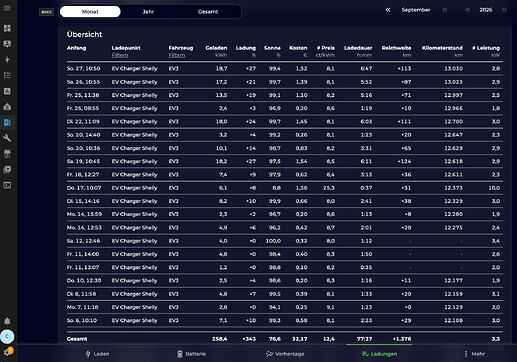Click the Übersicht heading
This screenshot has width=517, height=362.
click(84, 34)
